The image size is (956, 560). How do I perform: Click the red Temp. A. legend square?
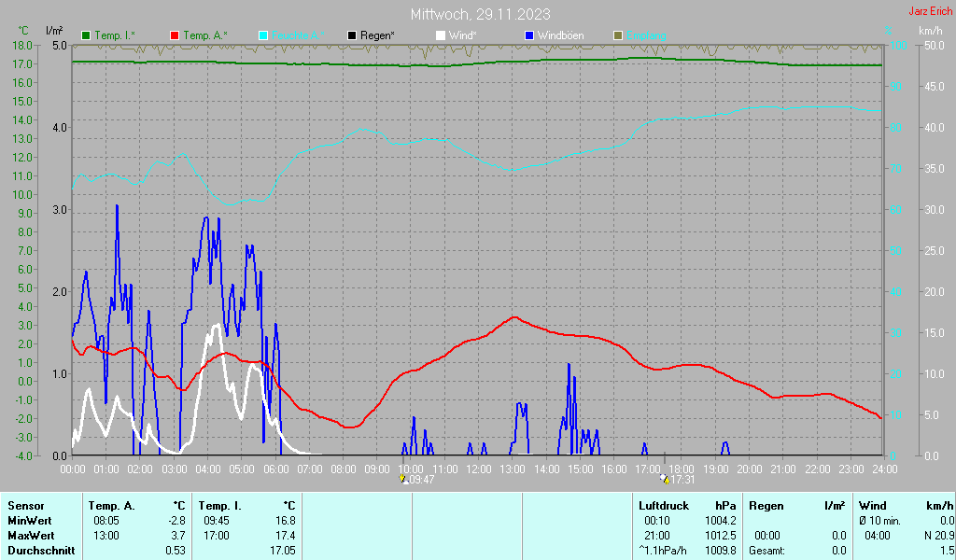pyautogui.click(x=175, y=35)
